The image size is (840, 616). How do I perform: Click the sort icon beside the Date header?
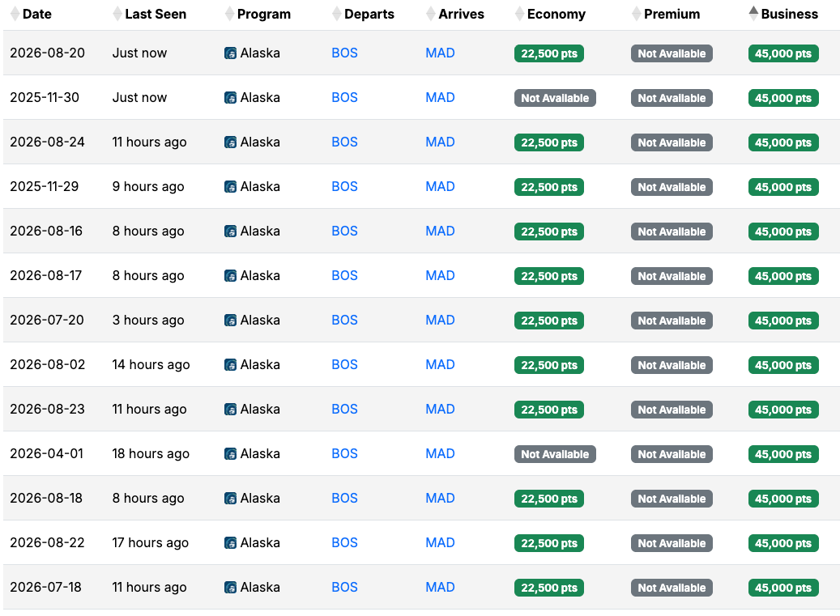click(13, 14)
